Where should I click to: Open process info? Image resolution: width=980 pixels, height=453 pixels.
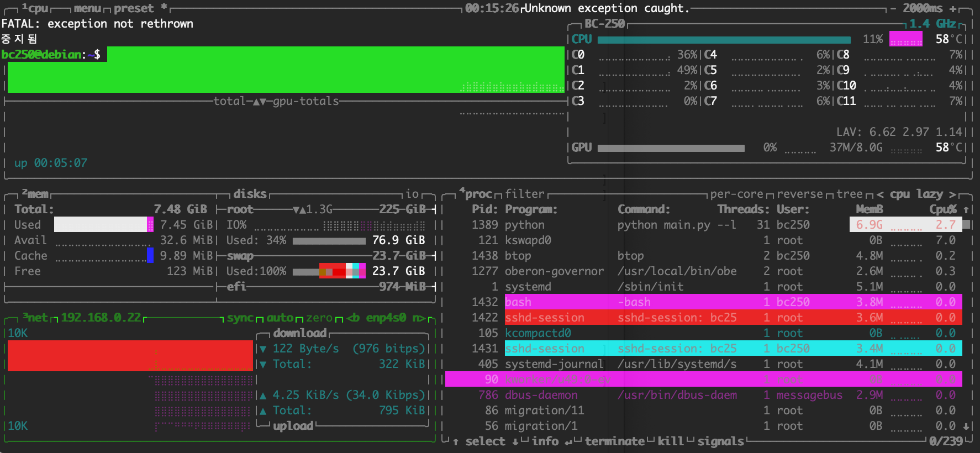[x=551, y=441]
